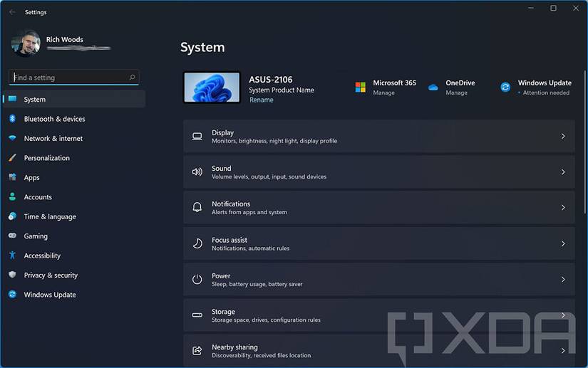Click the 'Storage space, drives, configuration rules' text

pyautogui.click(x=266, y=320)
